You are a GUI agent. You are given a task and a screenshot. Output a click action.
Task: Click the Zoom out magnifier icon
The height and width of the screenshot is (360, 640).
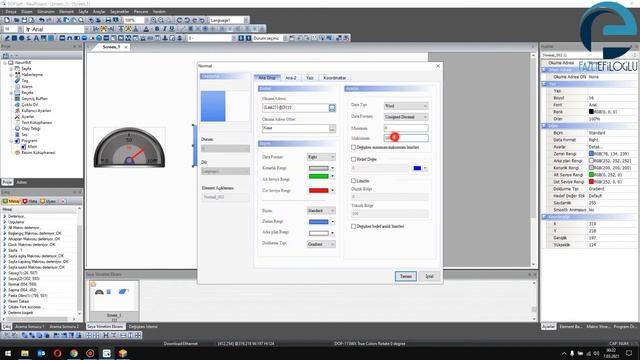(161, 20)
